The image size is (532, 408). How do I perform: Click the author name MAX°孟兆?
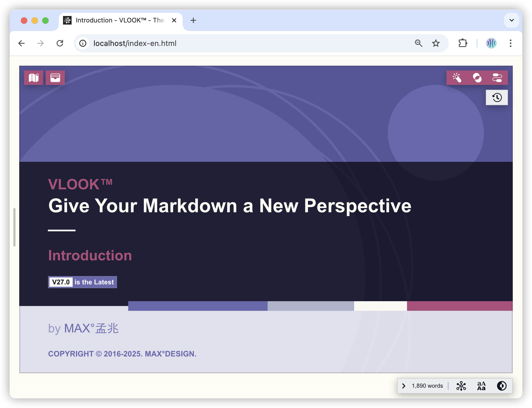point(91,328)
